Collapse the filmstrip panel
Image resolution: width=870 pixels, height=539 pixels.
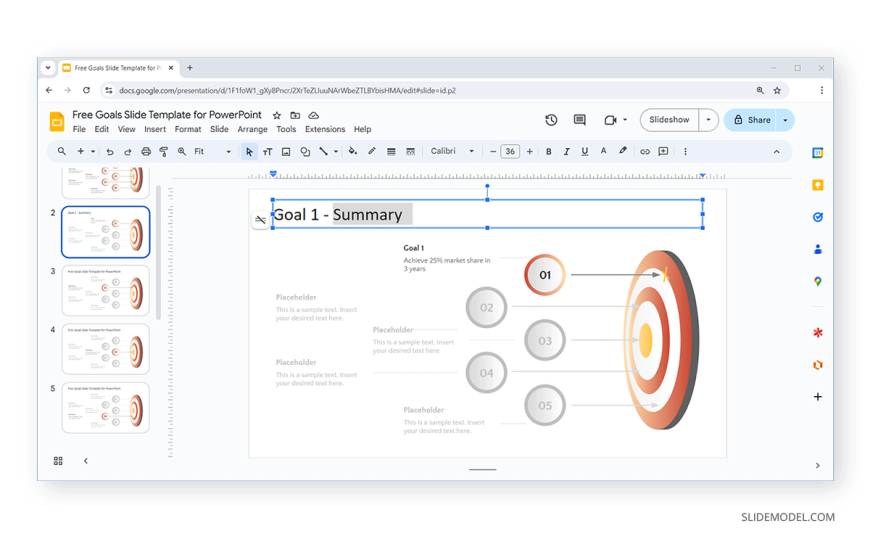point(85,461)
